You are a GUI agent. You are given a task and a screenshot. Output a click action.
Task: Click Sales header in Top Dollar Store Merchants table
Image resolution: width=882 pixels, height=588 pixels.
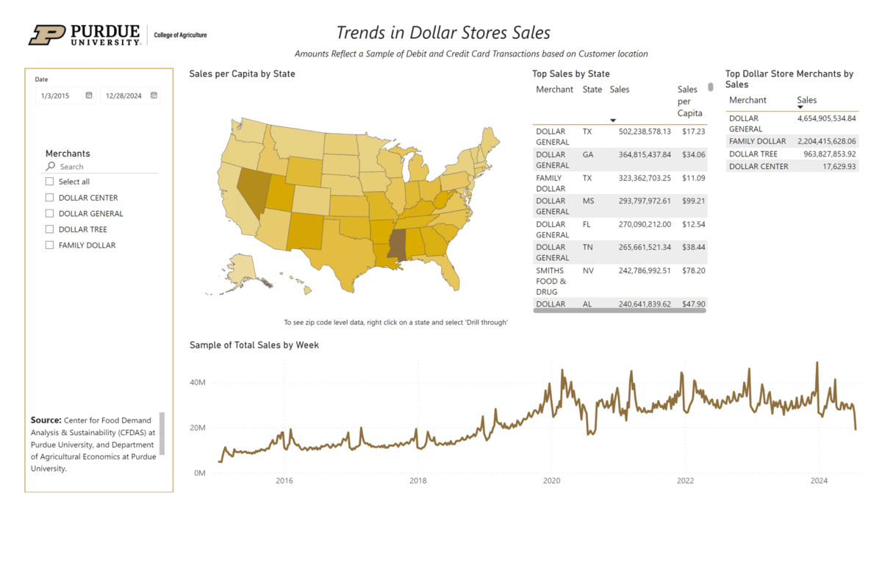807,100
